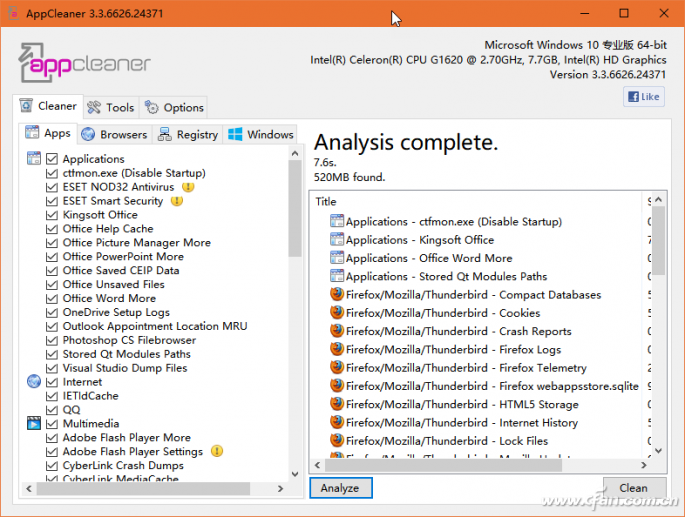This screenshot has height=517, width=685.
Task: Click Adobe Flash Player Settings warning icon
Action: pyautogui.click(x=217, y=451)
